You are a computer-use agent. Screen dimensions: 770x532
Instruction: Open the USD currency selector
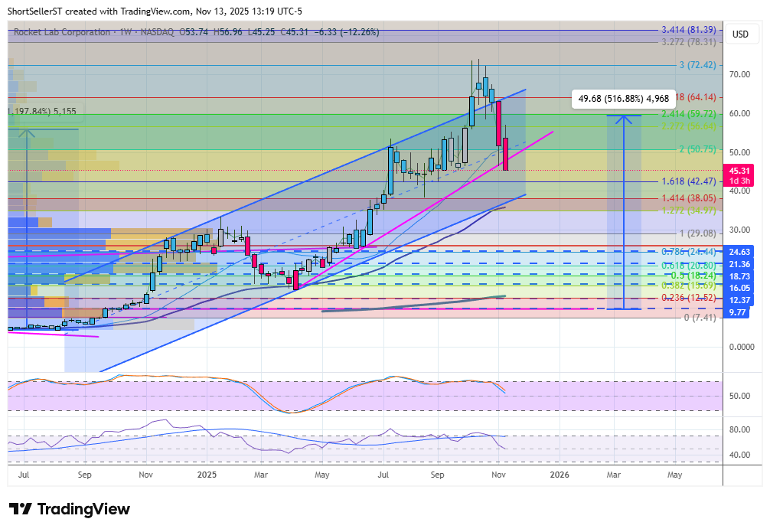(x=740, y=34)
